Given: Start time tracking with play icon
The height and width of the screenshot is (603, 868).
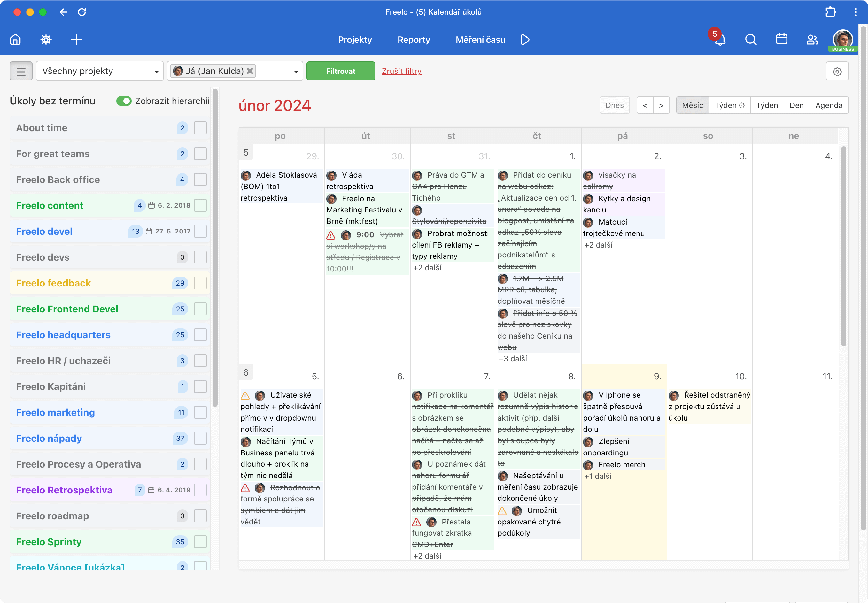Looking at the screenshot, I should point(525,40).
